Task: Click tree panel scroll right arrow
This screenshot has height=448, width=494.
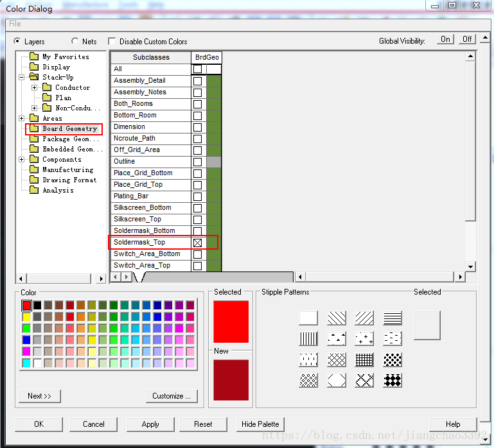Action: click(101, 279)
